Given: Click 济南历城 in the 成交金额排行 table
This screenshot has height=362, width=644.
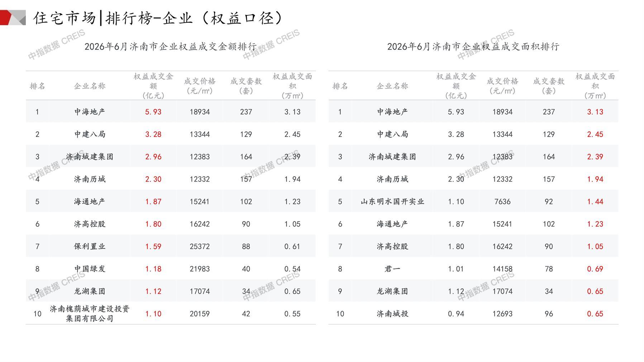Looking at the screenshot, I should [x=90, y=179].
